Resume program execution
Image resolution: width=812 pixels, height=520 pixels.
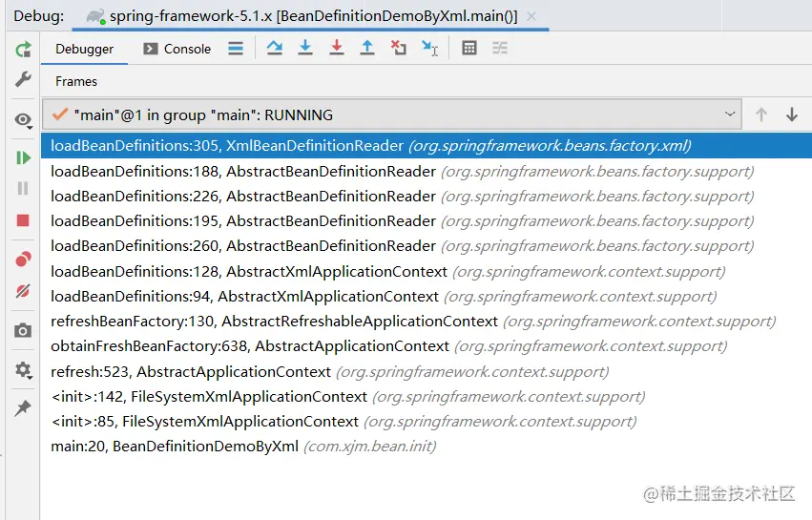tap(23, 158)
